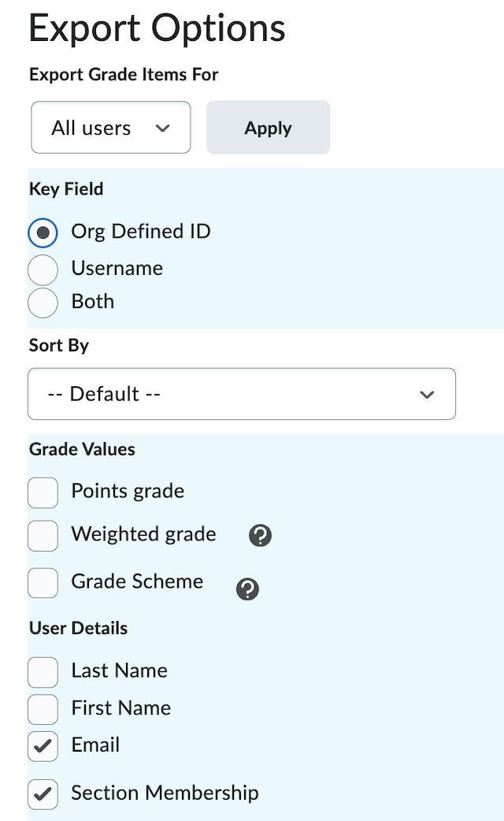Choose Both as the key field
Image resolution: width=504 pixels, height=821 pixels.
(x=43, y=303)
